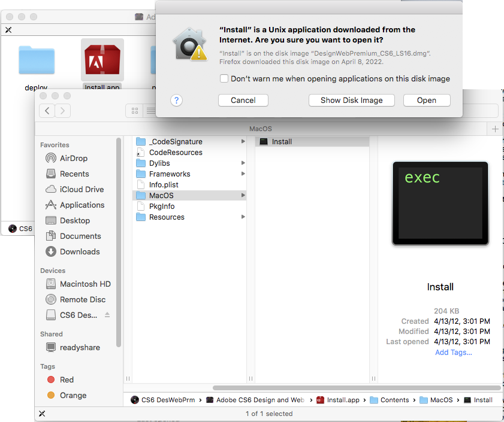Go forward with the Finder forward arrow
The height and width of the screenshot is (422, 504).
[63, 111]
